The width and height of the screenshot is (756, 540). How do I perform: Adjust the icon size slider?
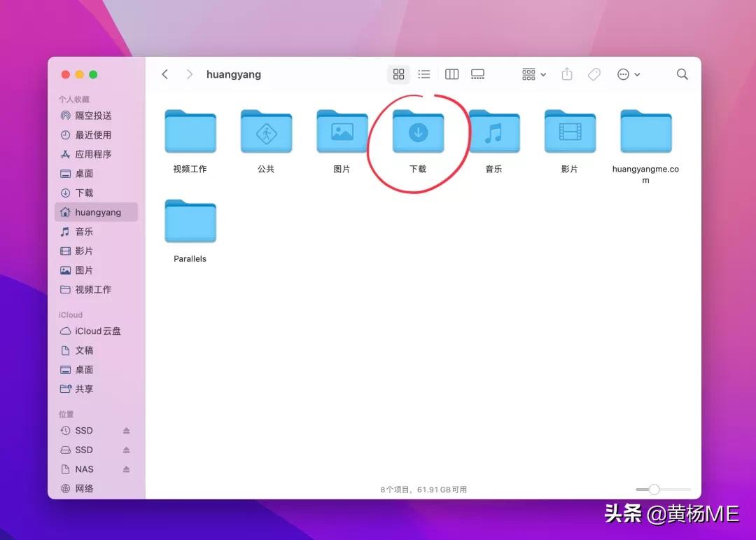point(654,490)
